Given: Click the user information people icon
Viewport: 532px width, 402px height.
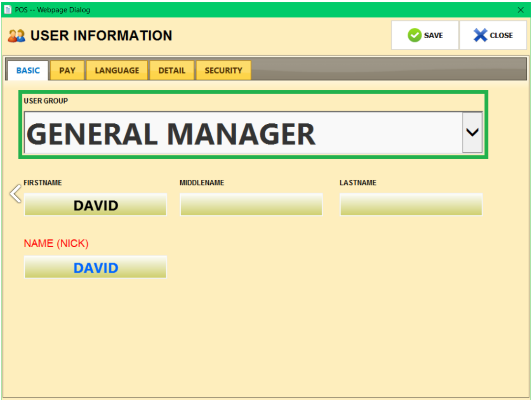Looking at the screenshot, I should tap(16, 36).
